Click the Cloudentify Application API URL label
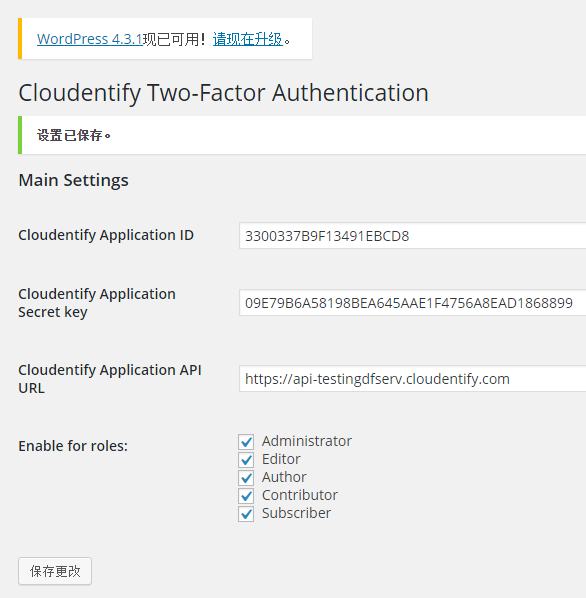The image size is (586, 598). (x=110, y=379)
